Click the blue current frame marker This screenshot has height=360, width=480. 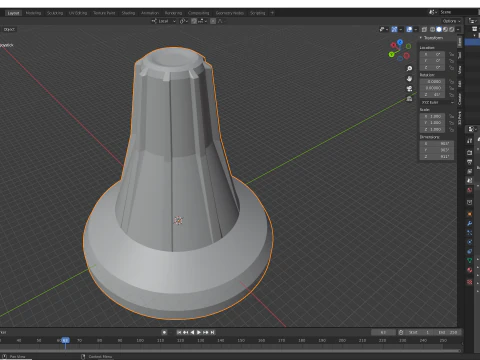coord(65,340)
